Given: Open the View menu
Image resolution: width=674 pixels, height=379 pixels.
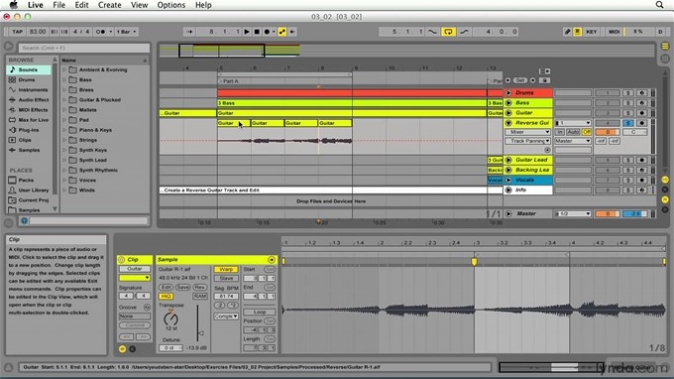Looking at the screenshot, I should (x=139, y=5).
